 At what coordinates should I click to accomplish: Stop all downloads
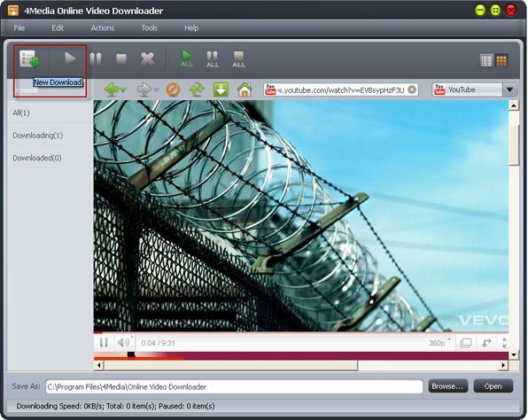click(x=238, y=59)
